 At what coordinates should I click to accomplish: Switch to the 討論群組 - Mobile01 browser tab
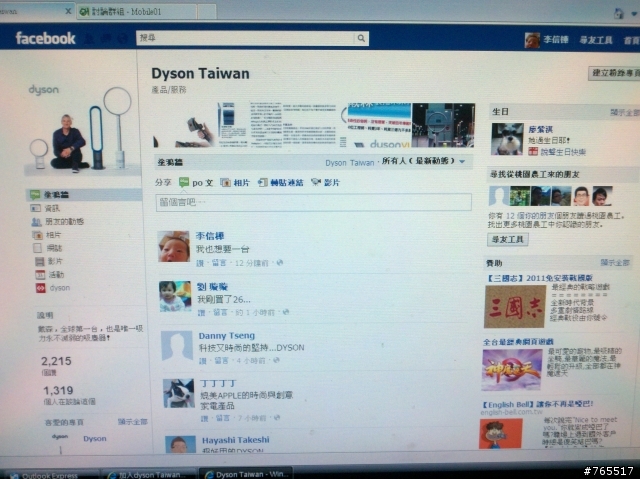coord(137,11)
